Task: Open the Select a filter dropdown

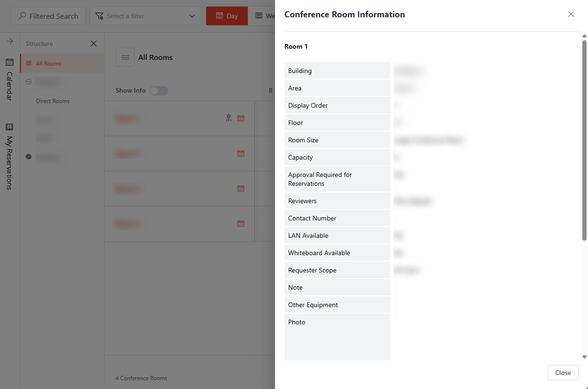Action: (145, 16)
